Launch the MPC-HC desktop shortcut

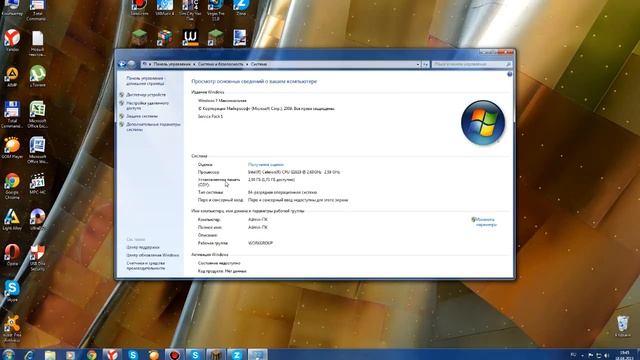(x=38, y=184)
